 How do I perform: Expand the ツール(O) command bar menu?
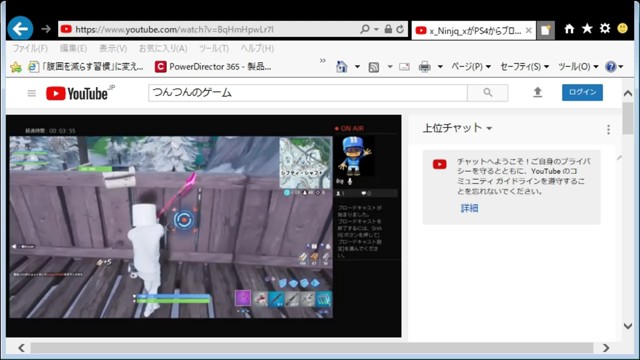point(578,67)
